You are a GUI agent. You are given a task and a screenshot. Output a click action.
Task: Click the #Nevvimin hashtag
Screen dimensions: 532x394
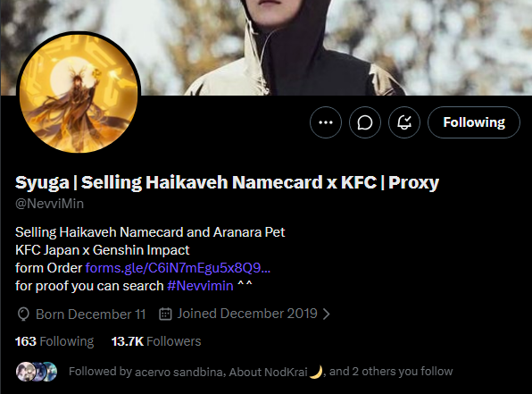200,286
